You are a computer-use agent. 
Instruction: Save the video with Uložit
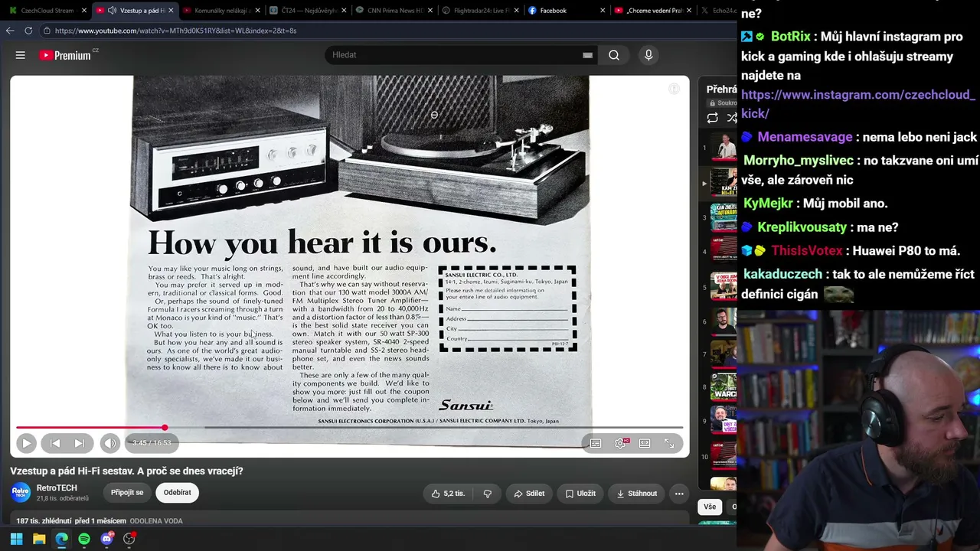580,494
